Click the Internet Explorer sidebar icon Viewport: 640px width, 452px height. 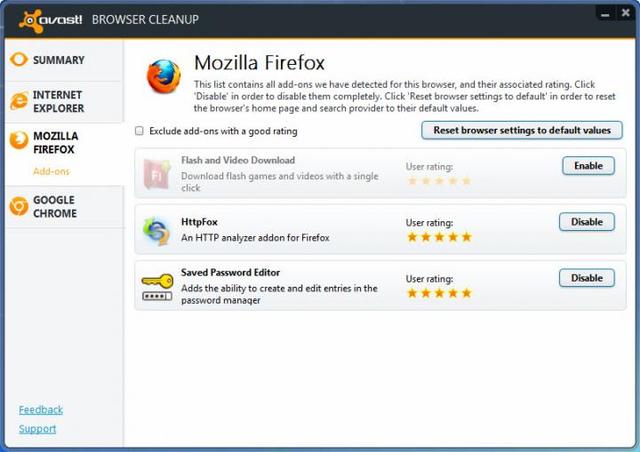(18, 101)
